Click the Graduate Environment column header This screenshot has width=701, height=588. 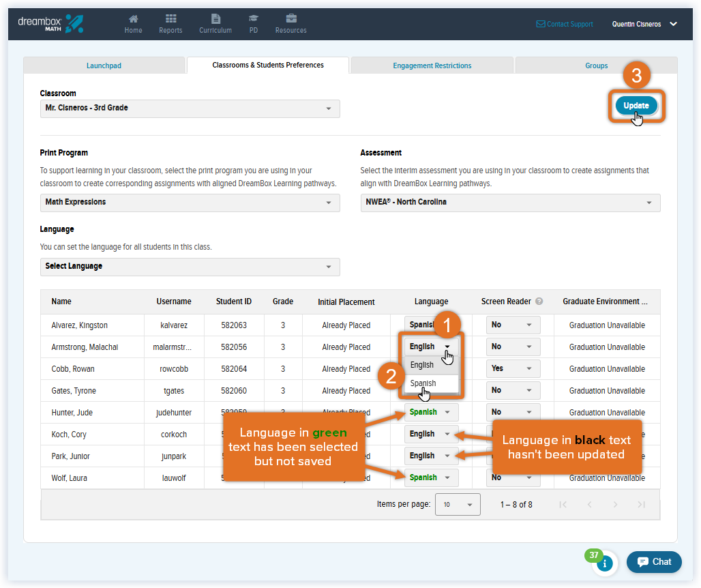pos(605,302)
